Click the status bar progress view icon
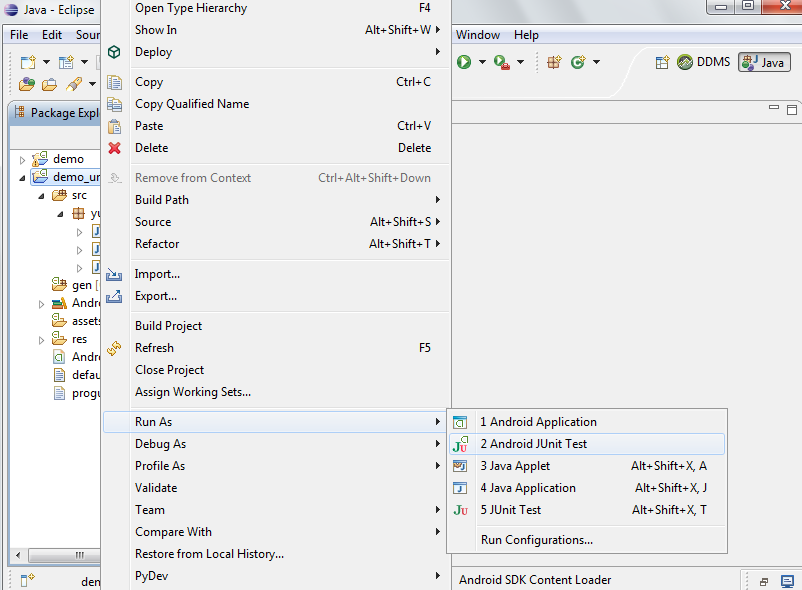The height and width of the screenshot is (590, 802). pyautogui.click(x=787, y=581)
